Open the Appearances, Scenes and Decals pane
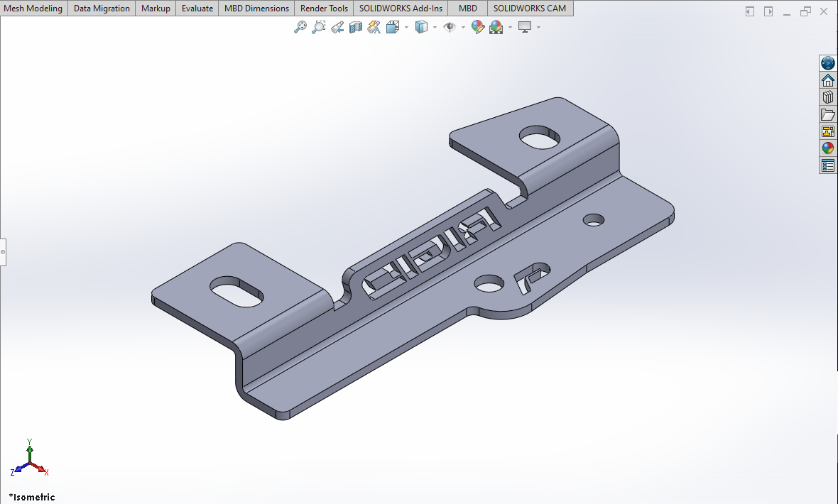 827,148
